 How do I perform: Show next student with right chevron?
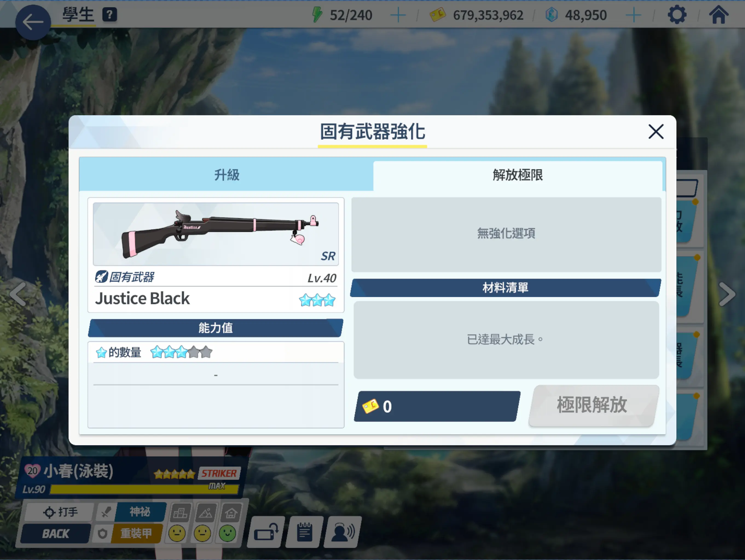point(727,294)
